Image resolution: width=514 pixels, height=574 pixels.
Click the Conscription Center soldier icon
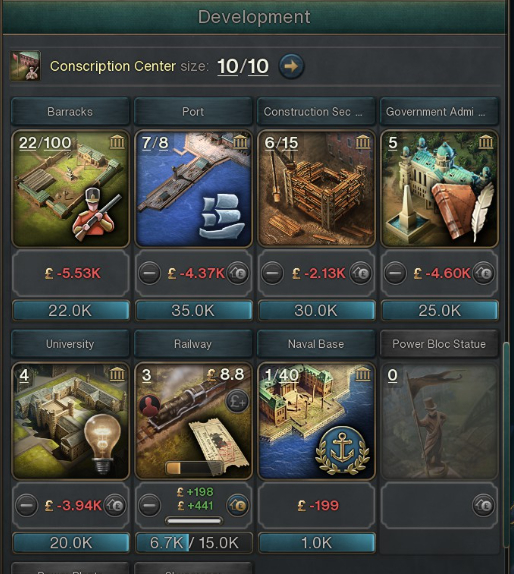(25, 66)
